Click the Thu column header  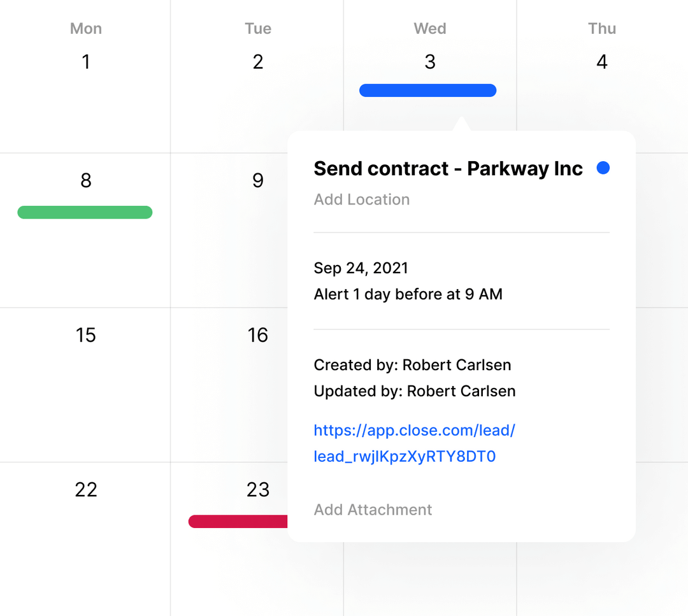tap(602, 29)
